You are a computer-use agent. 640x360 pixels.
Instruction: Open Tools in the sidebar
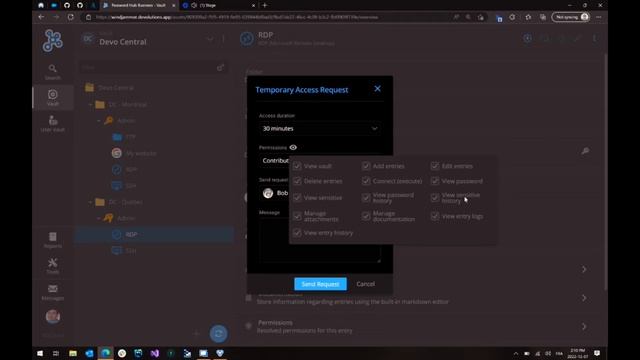tap(53, 266)
